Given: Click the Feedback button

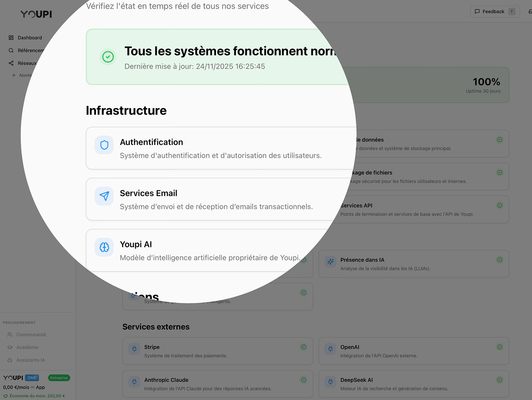Looking at the screenshot, I should 495,12.
